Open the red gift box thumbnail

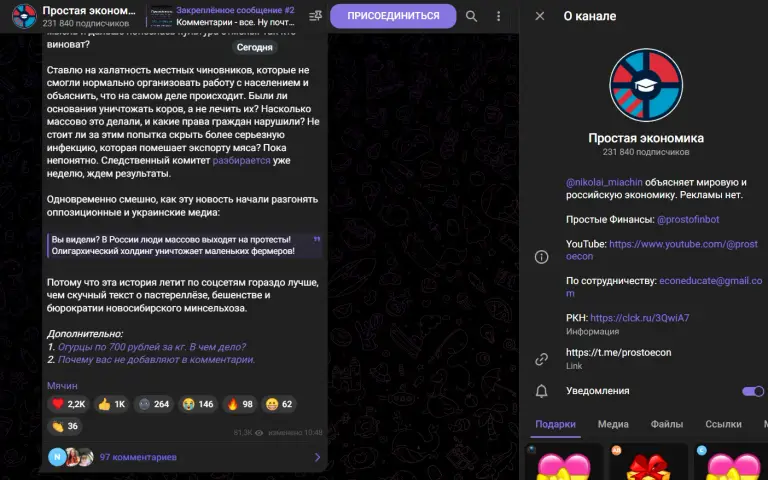pos(648,462)
